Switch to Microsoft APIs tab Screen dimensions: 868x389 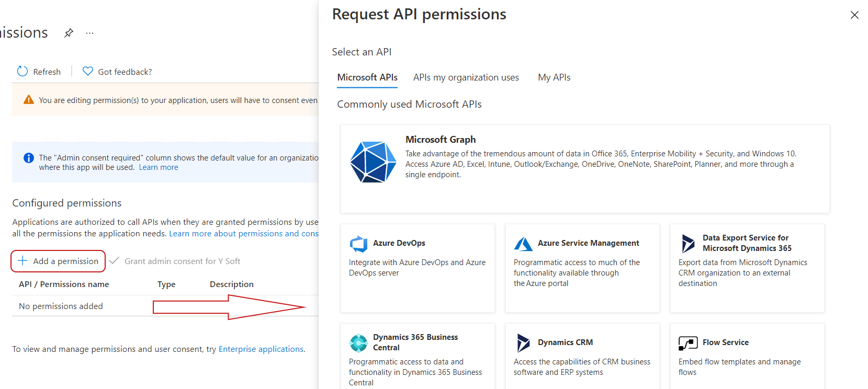pos(367,77)
